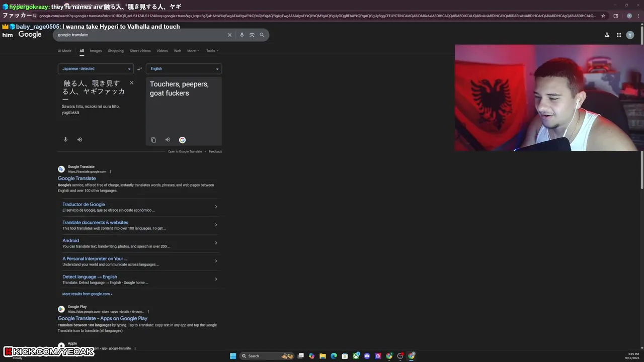Expand A Personal Interpreter sitelink
The image size is (644, 362).
[216, 261]
